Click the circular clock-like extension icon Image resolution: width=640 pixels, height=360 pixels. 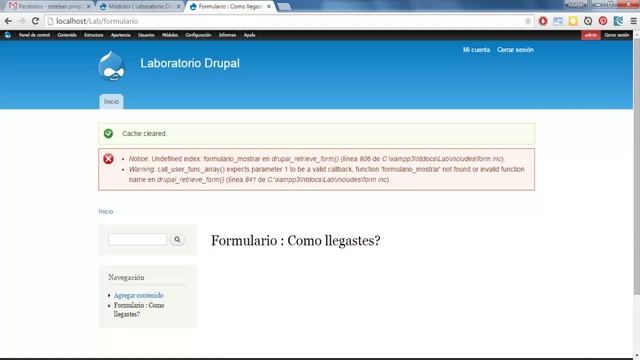tap(588, 21)
